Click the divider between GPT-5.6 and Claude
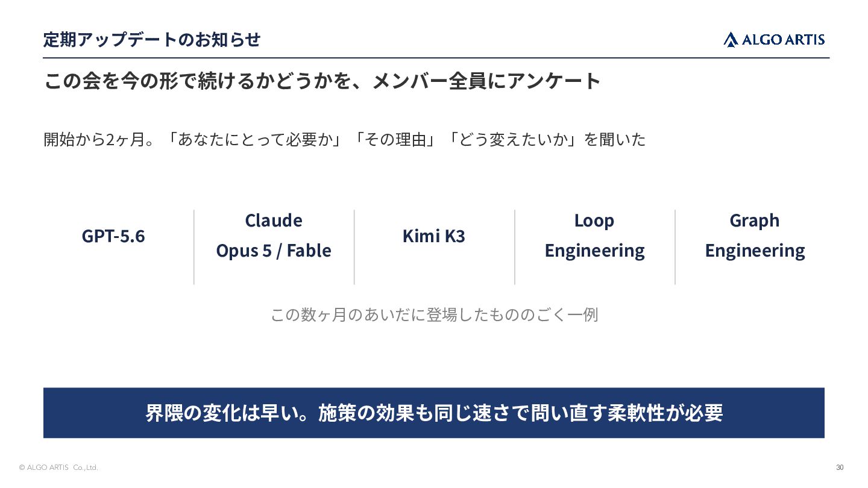The height and width of the screenshot is (488, 868). [194, 247]
